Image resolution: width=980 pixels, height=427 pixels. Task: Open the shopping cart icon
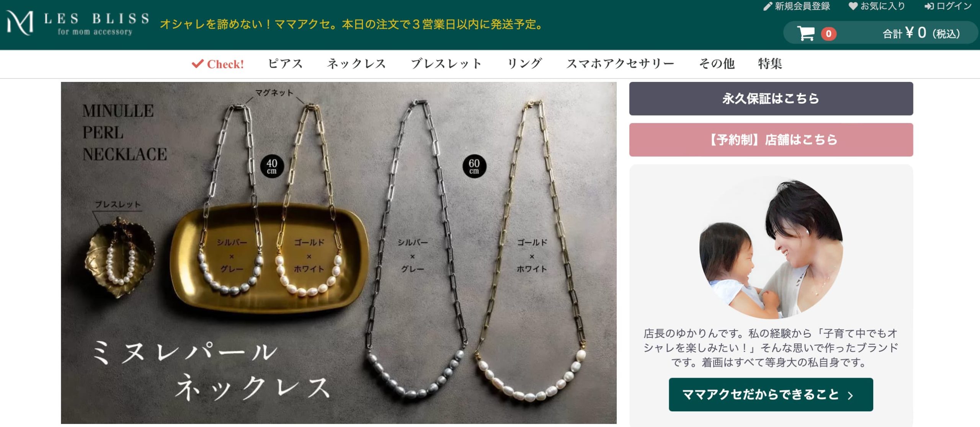pos(806,33)
